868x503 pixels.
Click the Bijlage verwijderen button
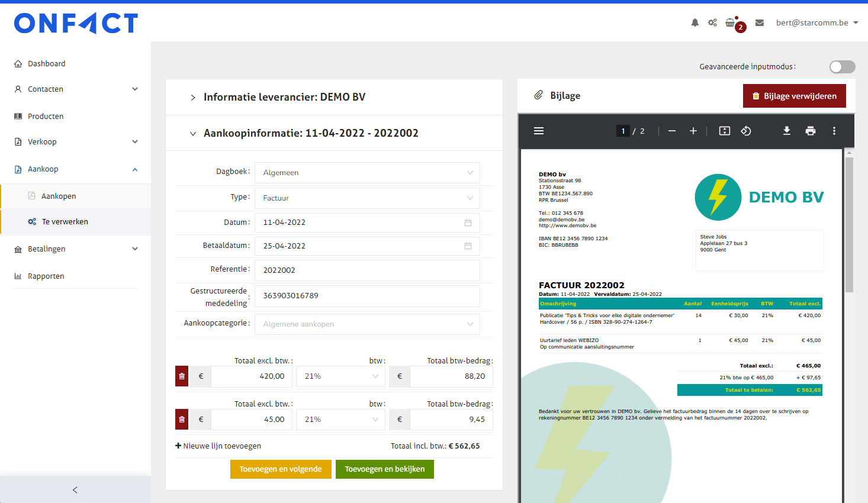coord(794,96)
